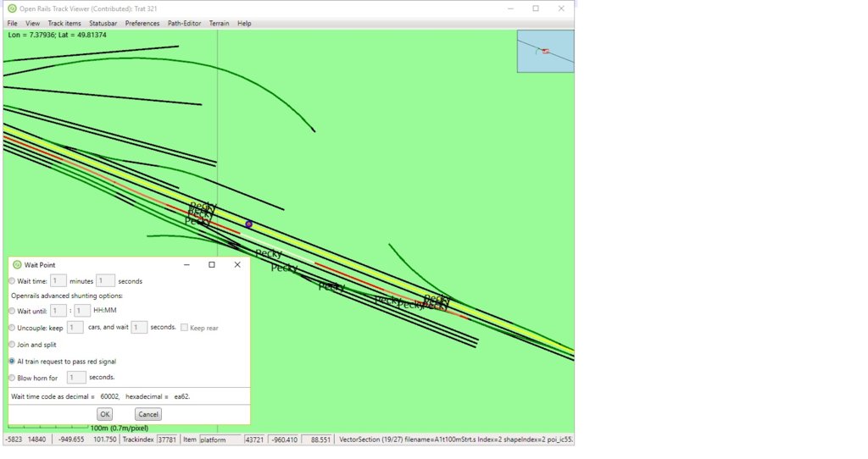Choose the Join and split radio option
Image resolution: width=868 pixels, height=459 pixels.
12,345
